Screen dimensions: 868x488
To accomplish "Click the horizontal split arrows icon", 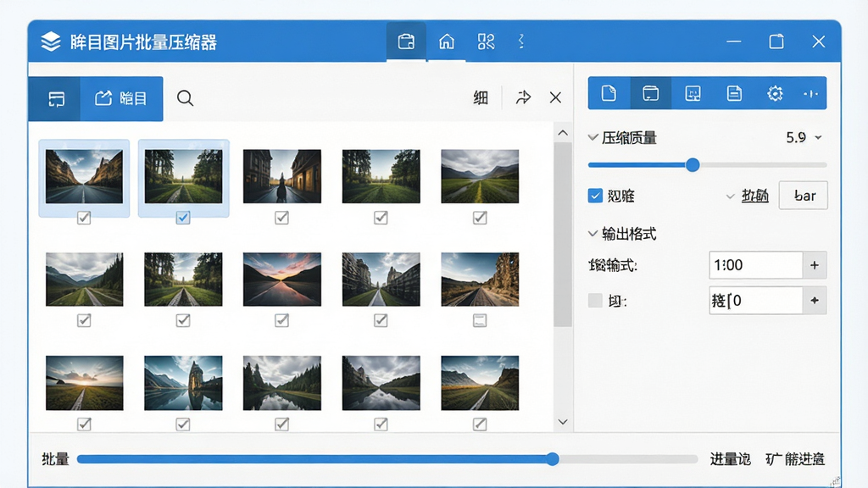I will click(x=810, y=93).
